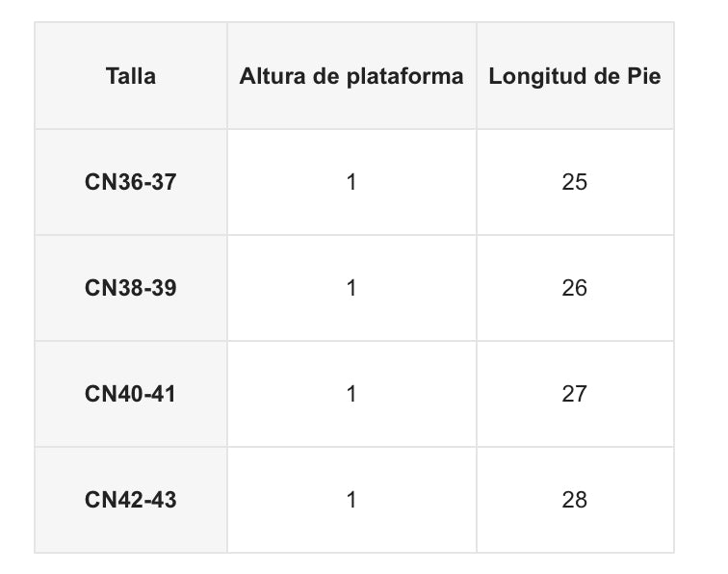Image resolution: width=728 pixels, height=574 pixels.
Task: Select the foot length value 26
Action: pos(575,288)
